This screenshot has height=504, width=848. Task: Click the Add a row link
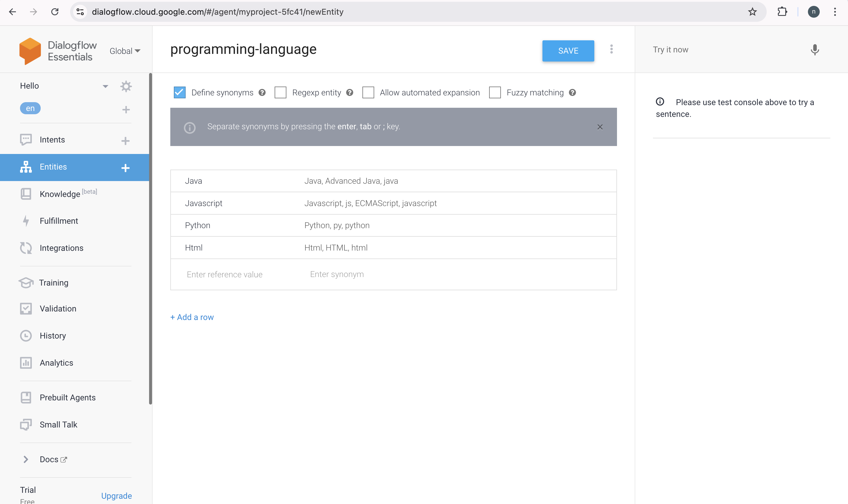click(x=192, y=317)
